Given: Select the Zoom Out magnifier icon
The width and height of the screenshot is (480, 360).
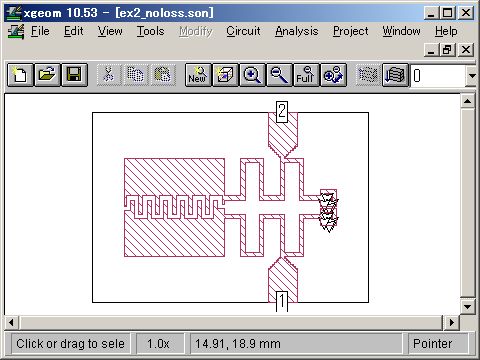Looking at the screenshot, I should point(279,75).
